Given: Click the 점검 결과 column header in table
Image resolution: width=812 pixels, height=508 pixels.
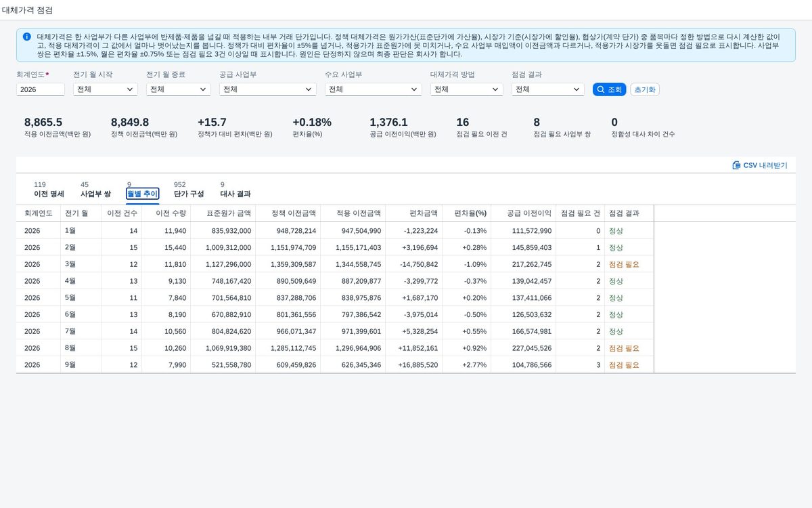Looking at the screenshot, I should [x=629, y=213].
